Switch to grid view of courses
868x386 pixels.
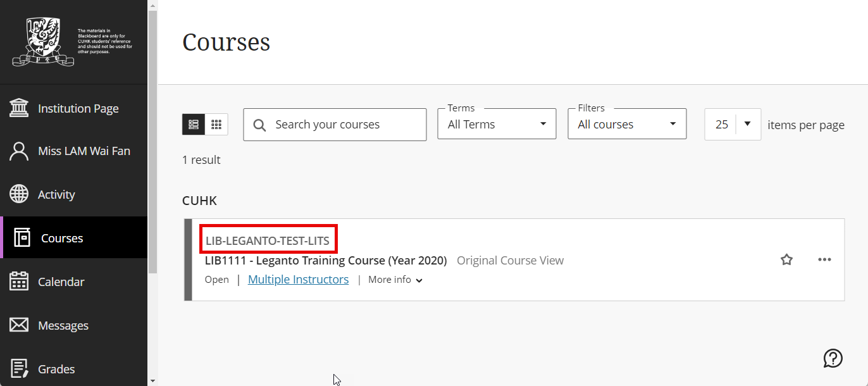coord(216,124)
